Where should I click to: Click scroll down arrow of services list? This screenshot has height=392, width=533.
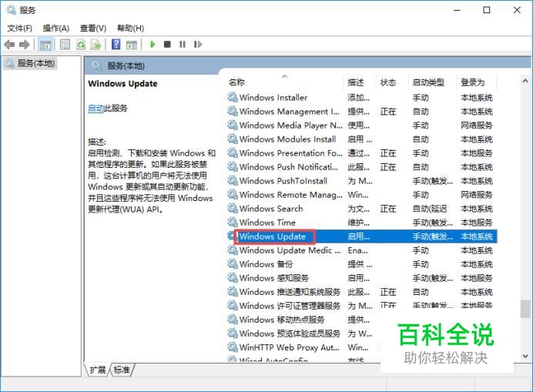pyautogui.click(x=525, y=357)
